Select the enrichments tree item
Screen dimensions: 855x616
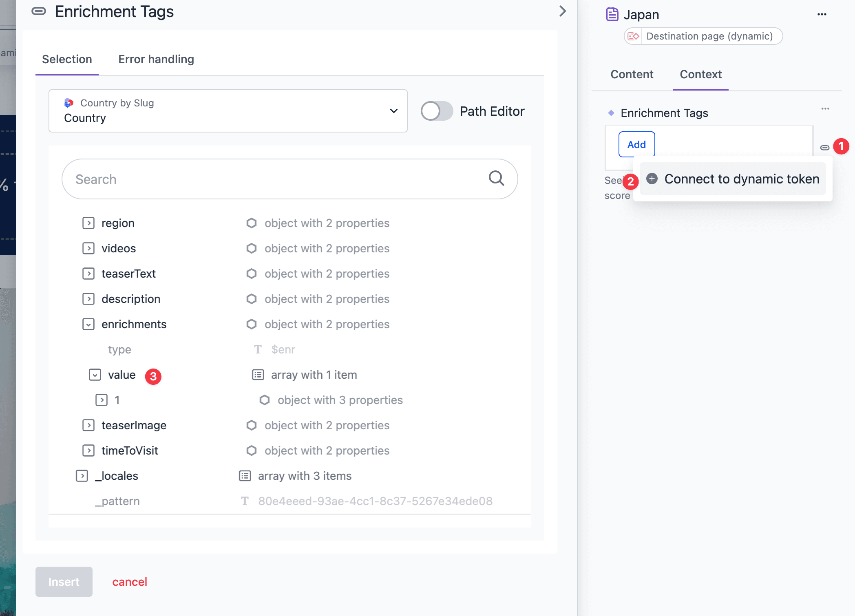tap(134, 324)
